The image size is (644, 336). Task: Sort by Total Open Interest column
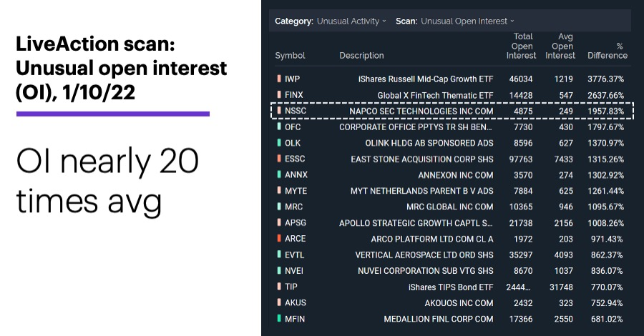pos(521,46)
